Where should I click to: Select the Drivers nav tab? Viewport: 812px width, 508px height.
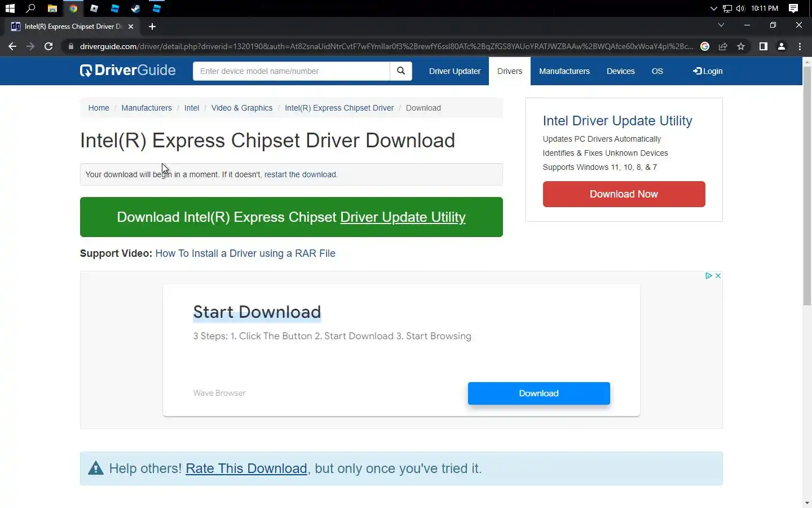coord(510,71)
